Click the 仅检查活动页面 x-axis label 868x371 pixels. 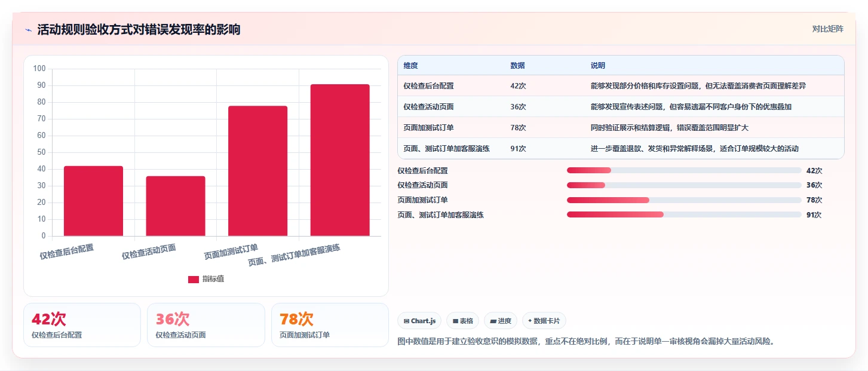pos(149,252)
